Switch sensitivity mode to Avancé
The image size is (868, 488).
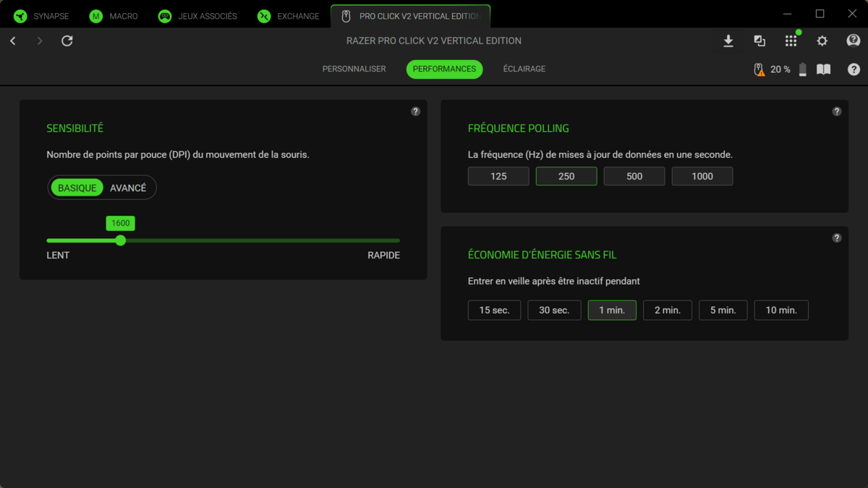[x=128, y=188]
